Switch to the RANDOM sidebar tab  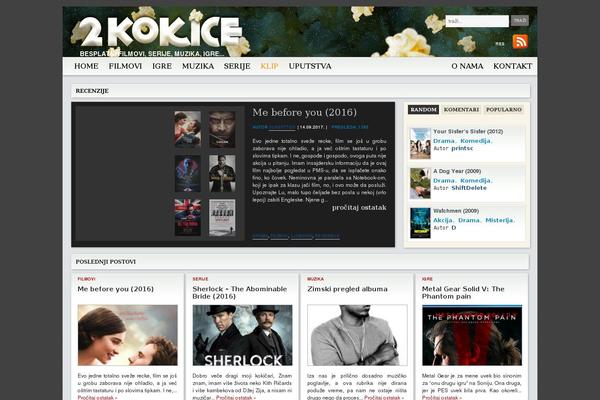point(423,109)
